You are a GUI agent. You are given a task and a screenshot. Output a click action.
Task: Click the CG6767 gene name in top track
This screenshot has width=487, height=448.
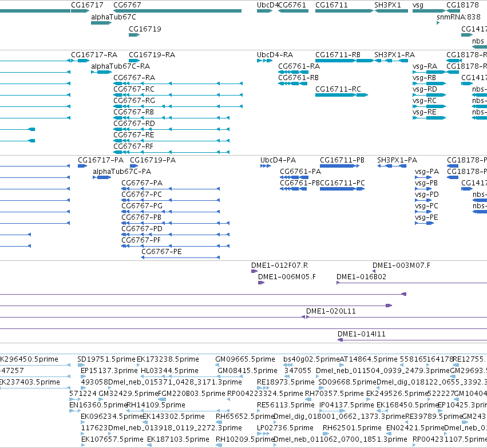[x=127, y=5]
